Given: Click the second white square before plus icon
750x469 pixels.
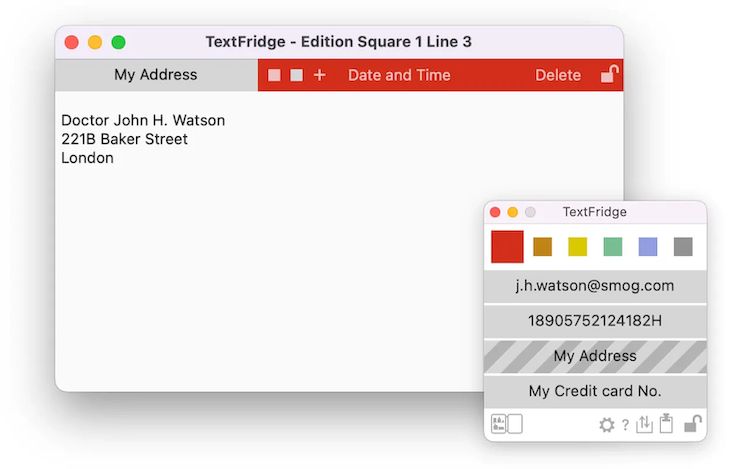Looking at the screenshot, I should (297, 75).
